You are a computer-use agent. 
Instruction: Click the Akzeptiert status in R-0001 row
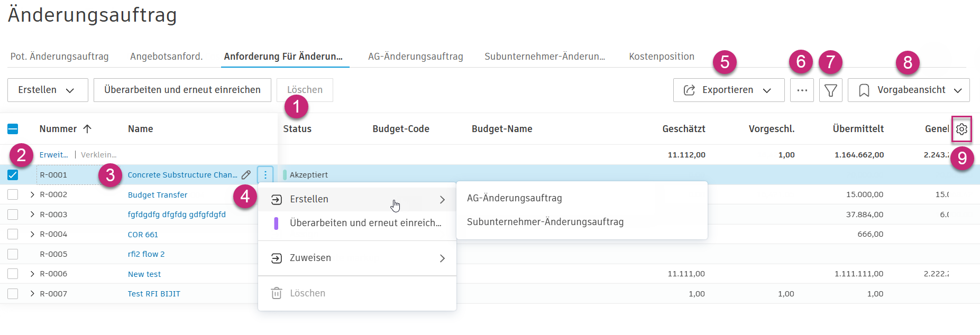point(308,175)
